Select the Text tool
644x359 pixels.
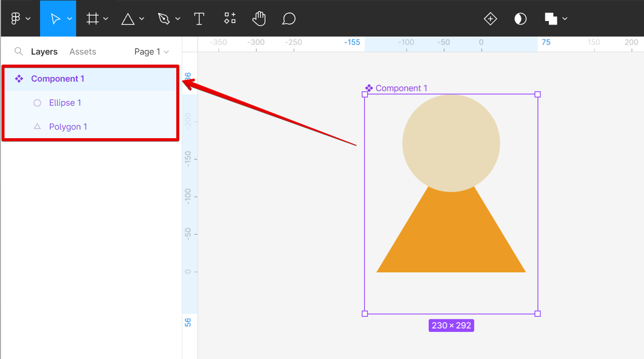point(199,19)
